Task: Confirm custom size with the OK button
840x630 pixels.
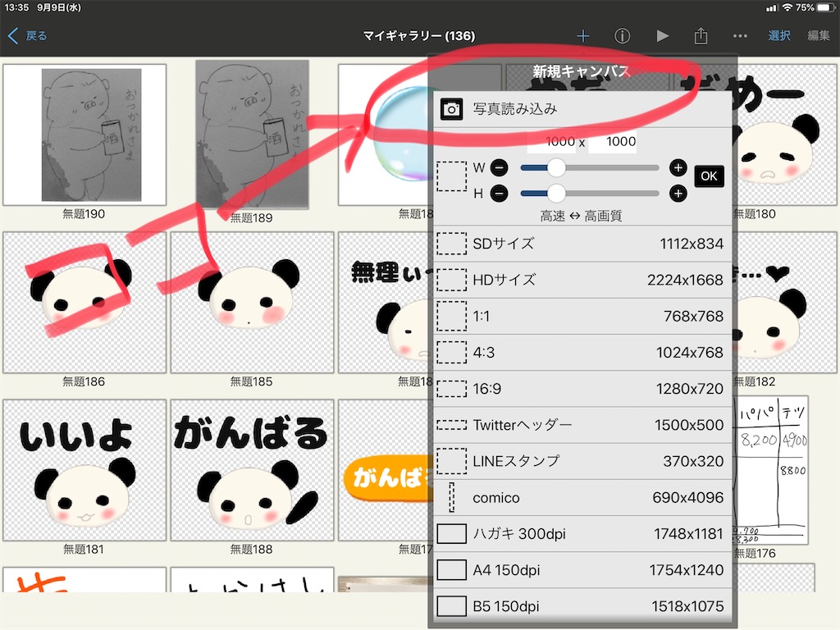Action: tap(709, 176)
